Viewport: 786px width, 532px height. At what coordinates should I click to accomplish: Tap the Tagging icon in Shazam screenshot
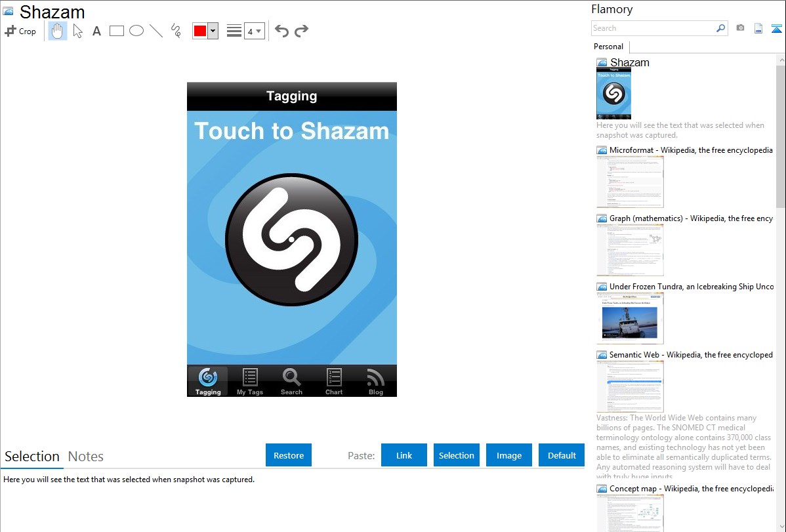coord(207,381)
